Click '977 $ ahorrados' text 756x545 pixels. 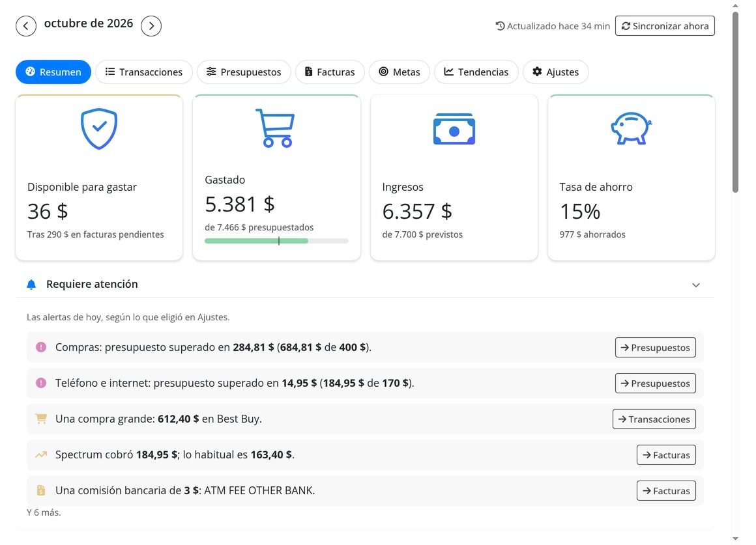(x=592, y=234)
